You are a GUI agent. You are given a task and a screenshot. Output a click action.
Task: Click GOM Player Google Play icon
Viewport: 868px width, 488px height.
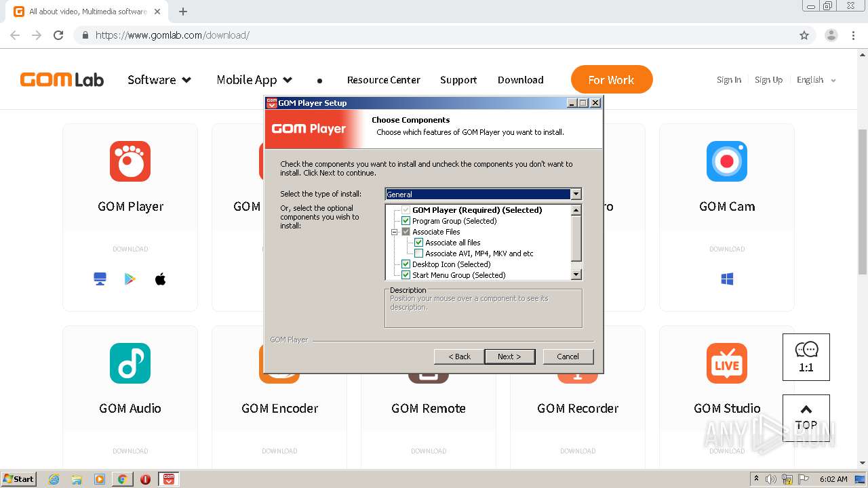pos(130,279)
